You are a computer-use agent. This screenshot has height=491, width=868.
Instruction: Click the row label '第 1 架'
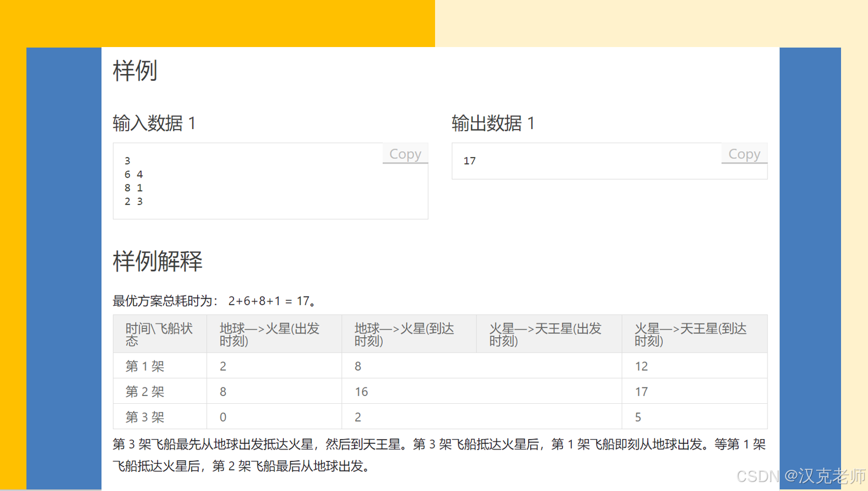click(145, 366)
